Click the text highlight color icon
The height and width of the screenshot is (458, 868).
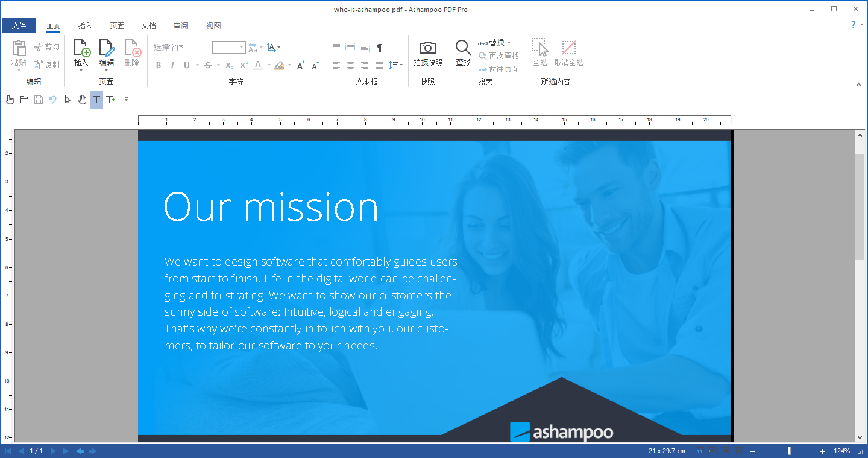279,65
